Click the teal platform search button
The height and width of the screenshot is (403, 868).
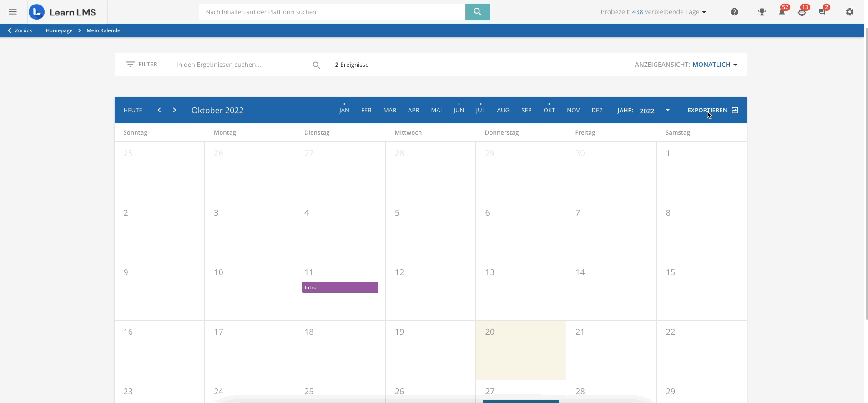477,12
